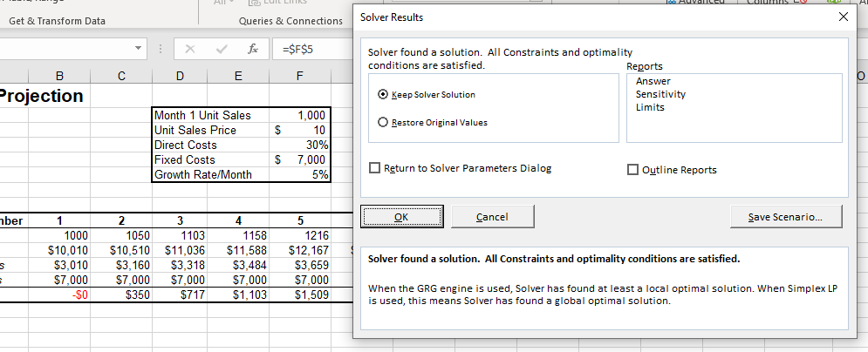Select the Fixed Costs 7,000 value cell
Viewport: 868px width, 352px height.
click(299, 159)
